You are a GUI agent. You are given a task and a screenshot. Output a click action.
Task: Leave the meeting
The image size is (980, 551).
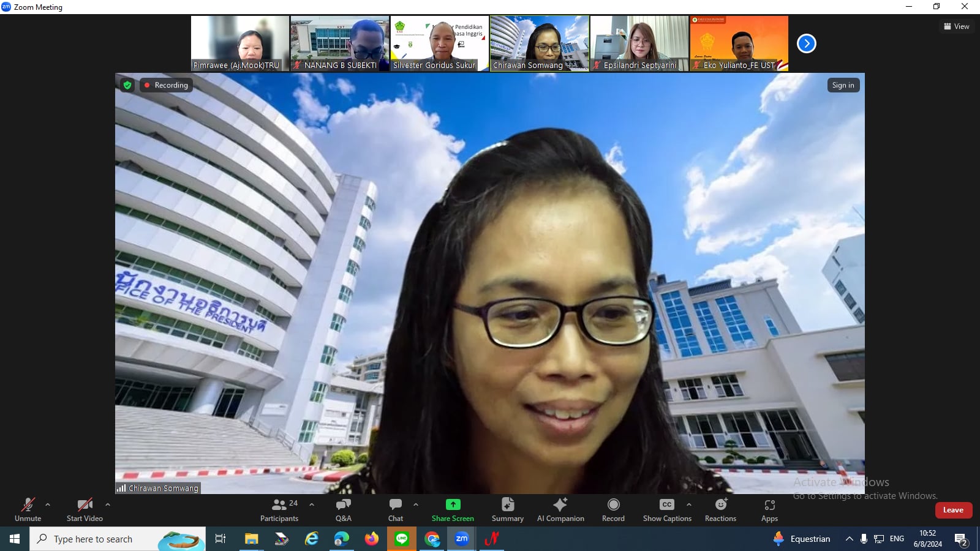[x=953, y=510]
